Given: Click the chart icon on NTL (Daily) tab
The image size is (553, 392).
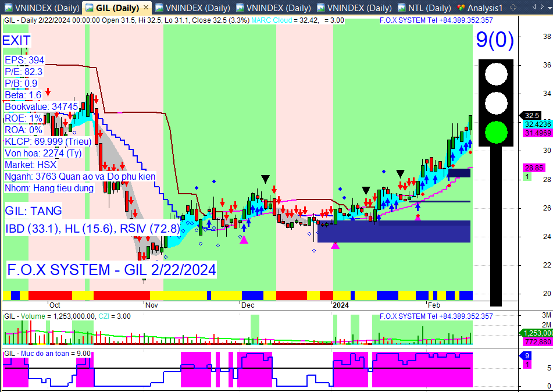Looking at the screenshot, I should pos(402,8).
